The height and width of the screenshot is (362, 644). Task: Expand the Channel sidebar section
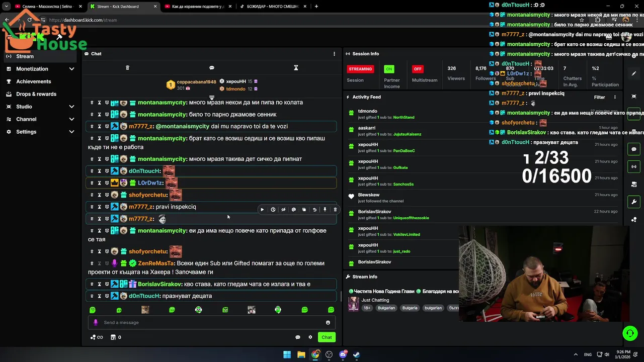click(71, 119)
